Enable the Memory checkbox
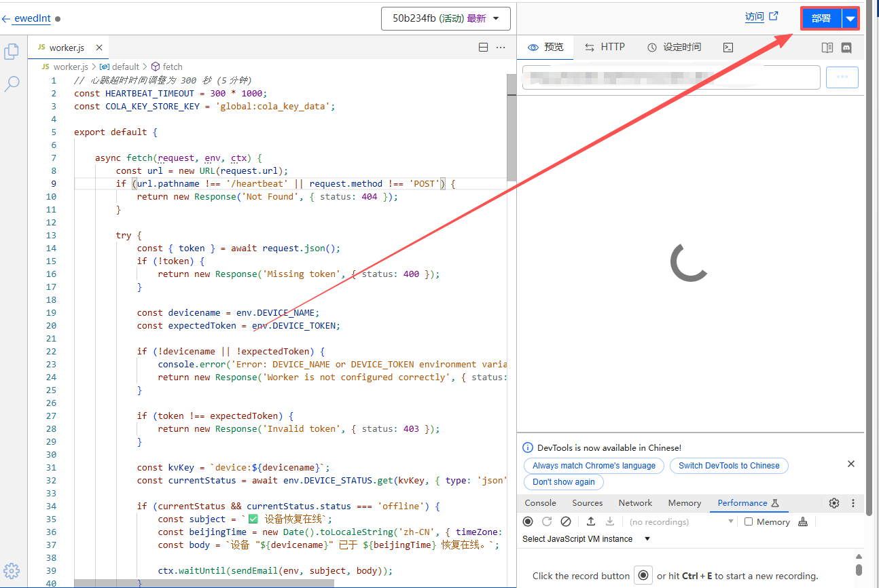Viewport: 879px width, 588px height. click(x=749, y=521)
